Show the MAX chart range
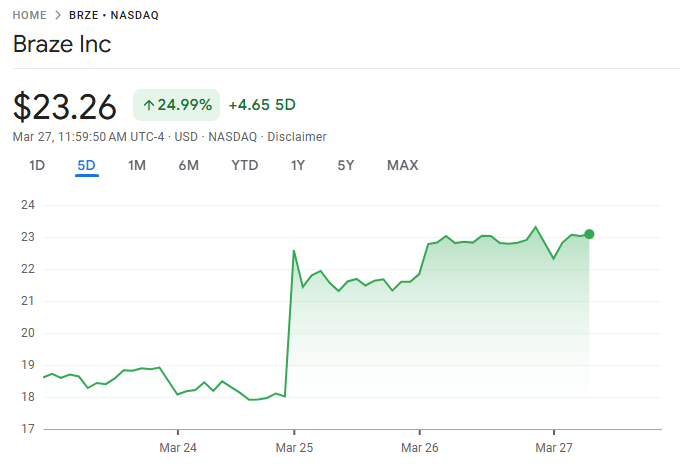Screen dimensions: 680x466 [x=402, y=165]
